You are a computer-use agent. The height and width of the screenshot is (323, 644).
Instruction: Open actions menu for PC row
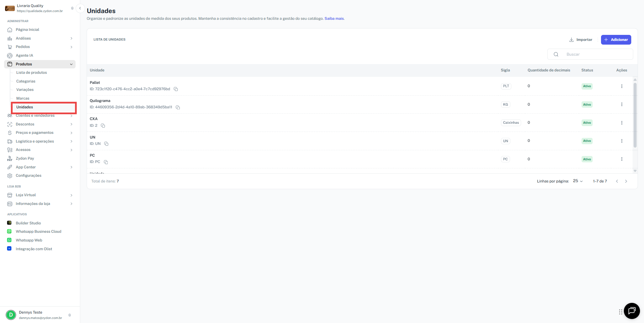(622, 159)
